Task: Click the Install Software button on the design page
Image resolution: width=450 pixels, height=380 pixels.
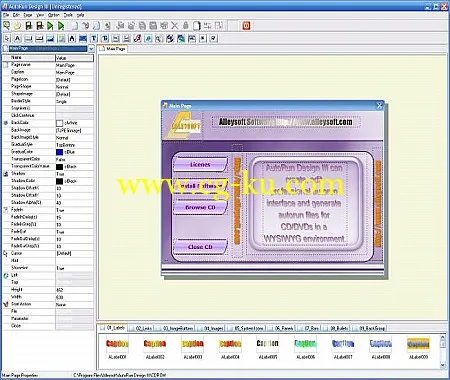Action: tap(200, 186)
